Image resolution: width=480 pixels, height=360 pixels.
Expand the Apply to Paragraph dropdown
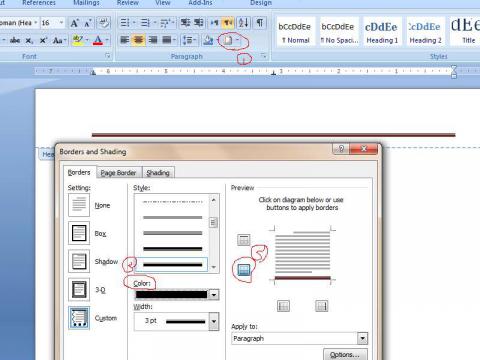pos(362,338)
